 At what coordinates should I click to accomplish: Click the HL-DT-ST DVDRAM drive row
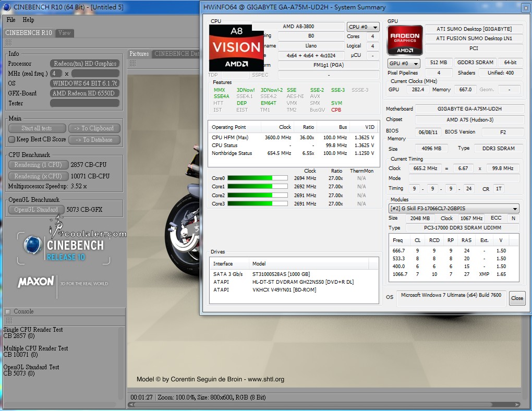tap(294, 282)
